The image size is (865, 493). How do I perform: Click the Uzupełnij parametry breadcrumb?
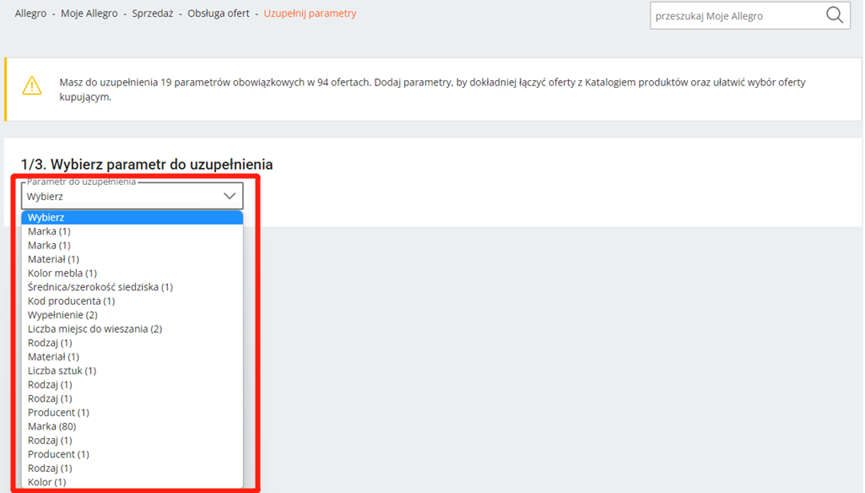(309, 13)
